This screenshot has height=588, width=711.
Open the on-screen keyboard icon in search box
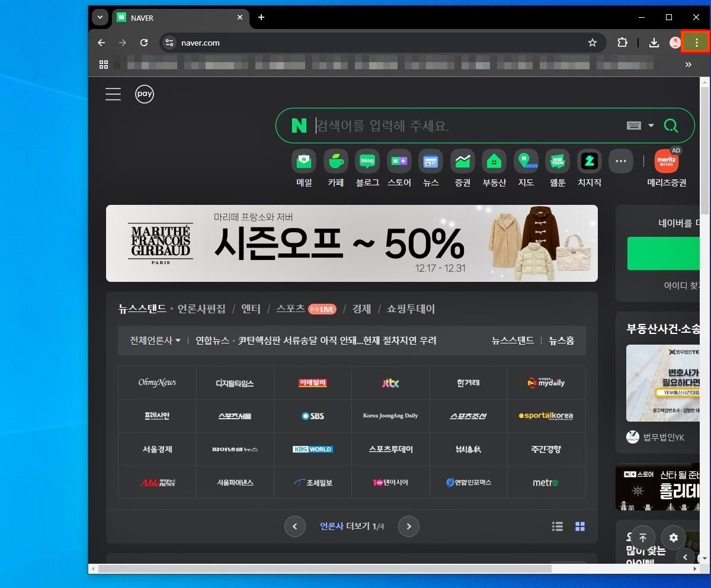pyautogui.click(x=634, y=126)
